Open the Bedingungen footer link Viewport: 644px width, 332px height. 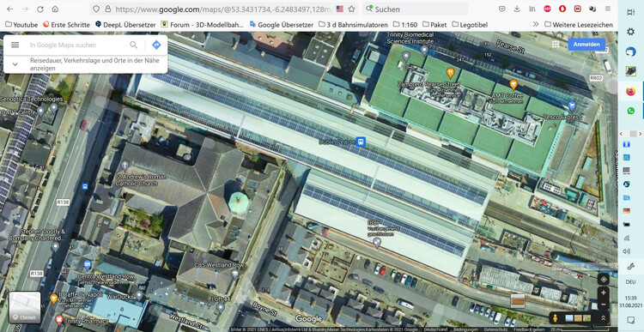click(x=465, y=329)
